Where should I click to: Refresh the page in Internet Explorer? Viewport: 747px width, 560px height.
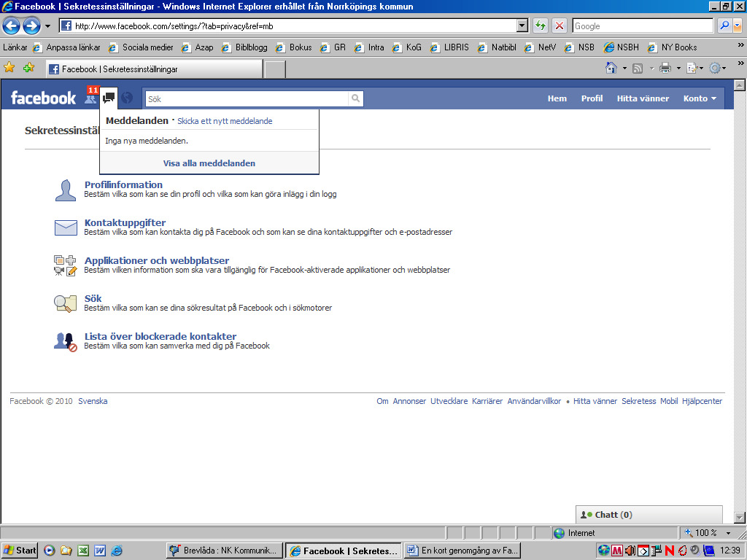pos(541,26)
